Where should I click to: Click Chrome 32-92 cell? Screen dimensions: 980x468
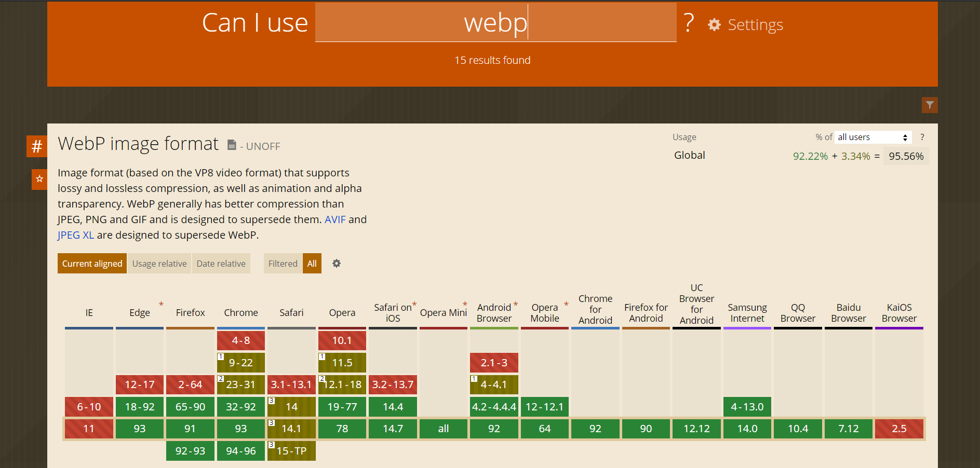tap(241, 407)
